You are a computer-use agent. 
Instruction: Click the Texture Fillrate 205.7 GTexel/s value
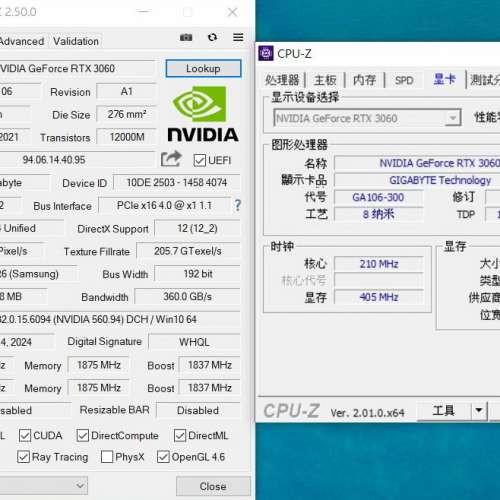pyautogui.click(x=188, y=251)
